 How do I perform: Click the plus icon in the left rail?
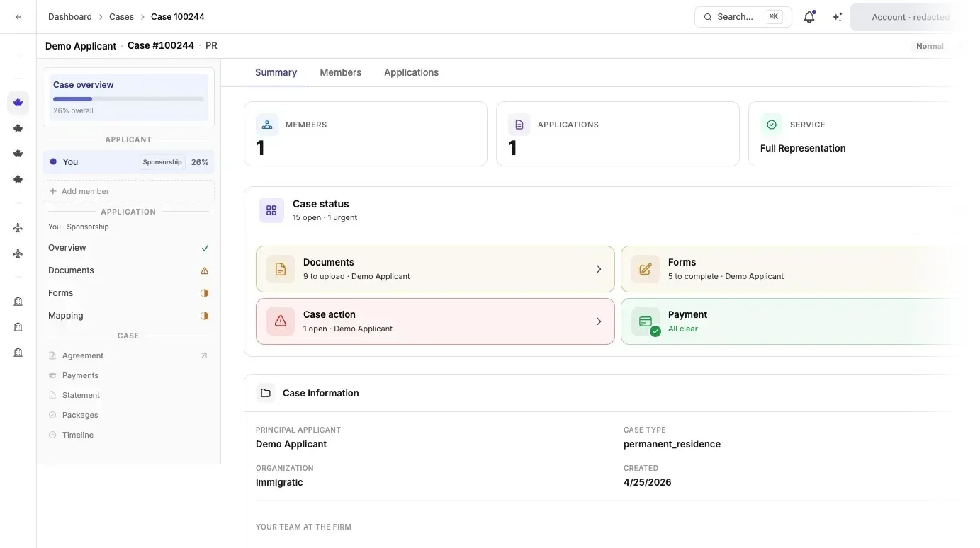18,55
